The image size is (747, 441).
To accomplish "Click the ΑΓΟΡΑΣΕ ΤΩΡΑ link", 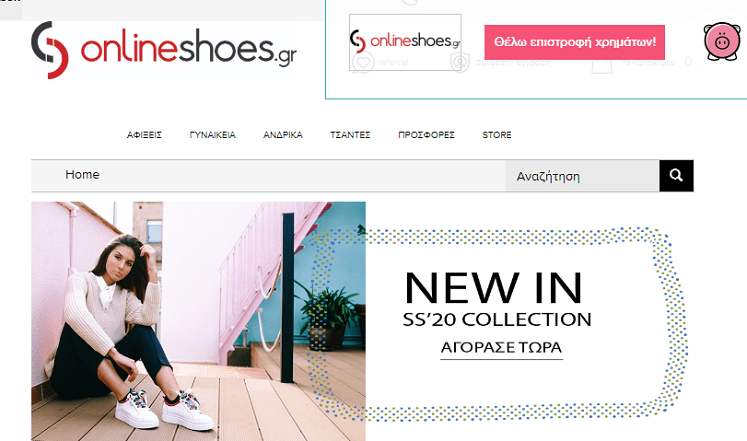I will [501, 348].
